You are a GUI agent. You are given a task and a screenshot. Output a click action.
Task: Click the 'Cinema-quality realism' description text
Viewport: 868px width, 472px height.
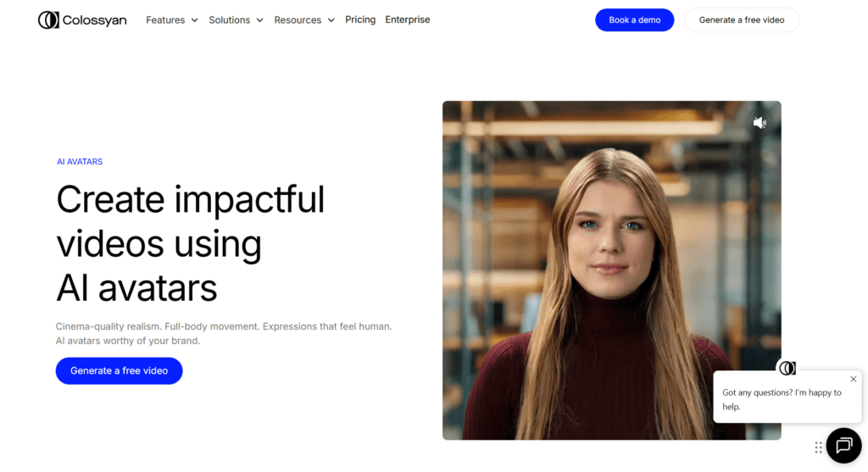point(224,334)
